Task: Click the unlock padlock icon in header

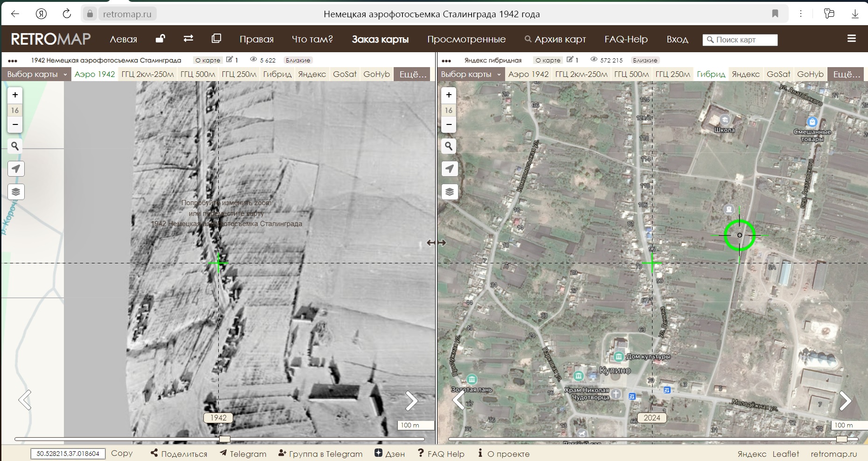Action: [160, 39]
